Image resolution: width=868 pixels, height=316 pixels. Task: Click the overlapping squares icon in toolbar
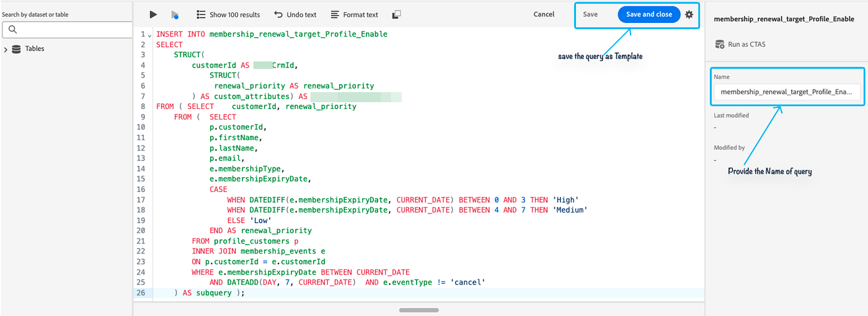[x=397, y=14]
